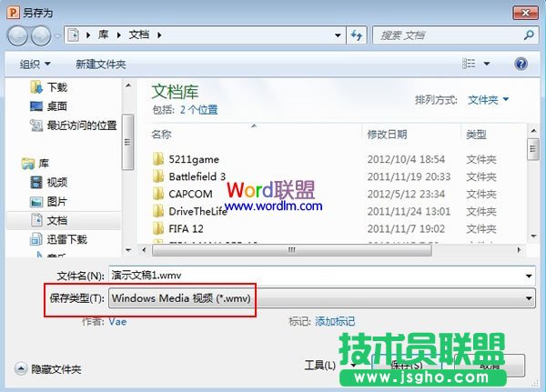
Task: Open the 保存类型 combo box
Action: 322,298
